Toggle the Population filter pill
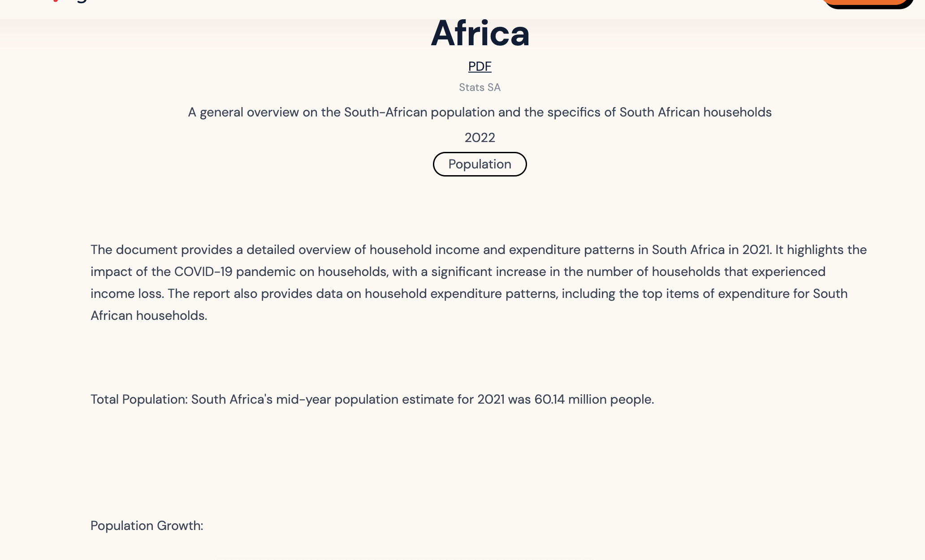The width and height of the screenshot is (925, 560). click(x=479, y=164)
